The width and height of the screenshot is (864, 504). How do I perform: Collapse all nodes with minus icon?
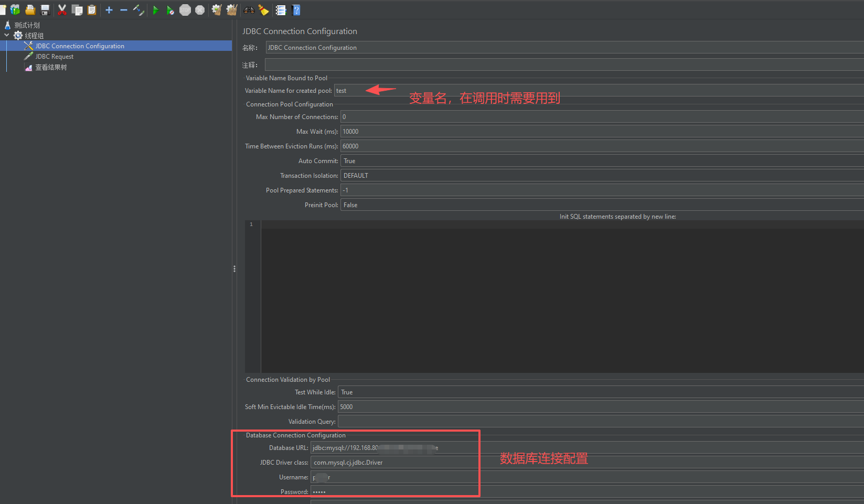pyautogui.click(x=124, y=10)
